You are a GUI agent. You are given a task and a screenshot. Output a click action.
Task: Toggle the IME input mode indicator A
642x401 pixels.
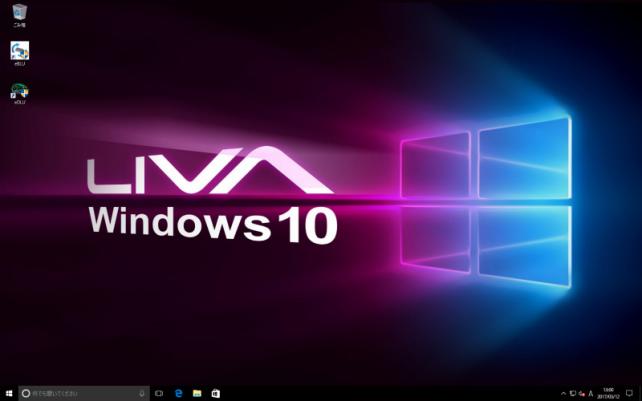pyautogui.click(x=590, y=394)
